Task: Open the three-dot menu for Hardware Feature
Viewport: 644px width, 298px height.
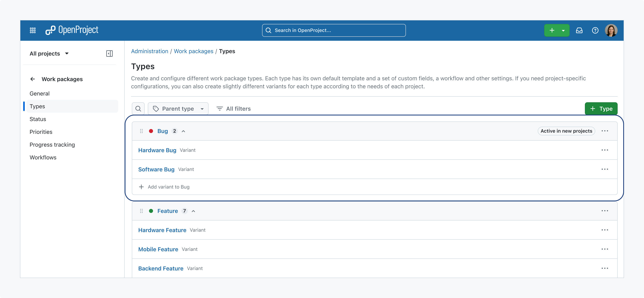Action: [x=605, y=230]
